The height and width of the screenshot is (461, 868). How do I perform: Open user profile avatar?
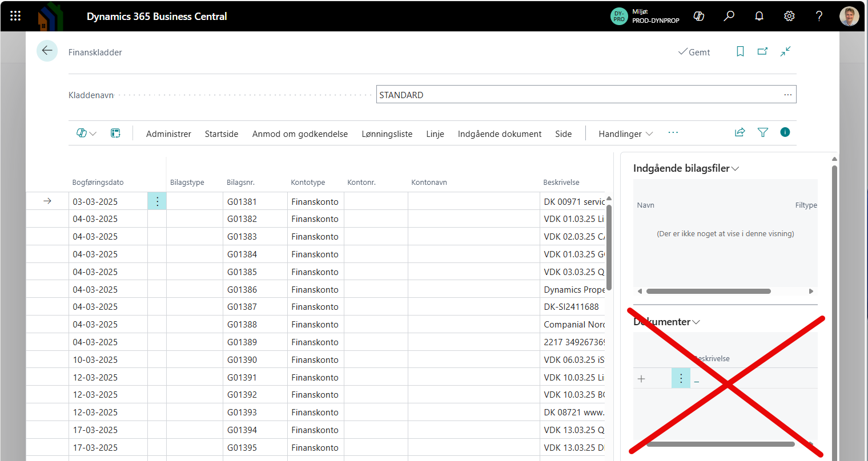849,16
